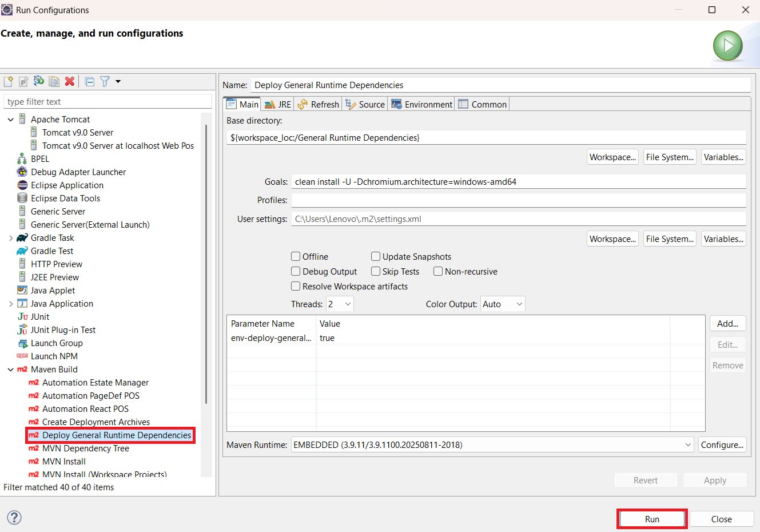Screen dimensions: 760x532
Task: Switch to Environment tab
Action: coord(422,104)
